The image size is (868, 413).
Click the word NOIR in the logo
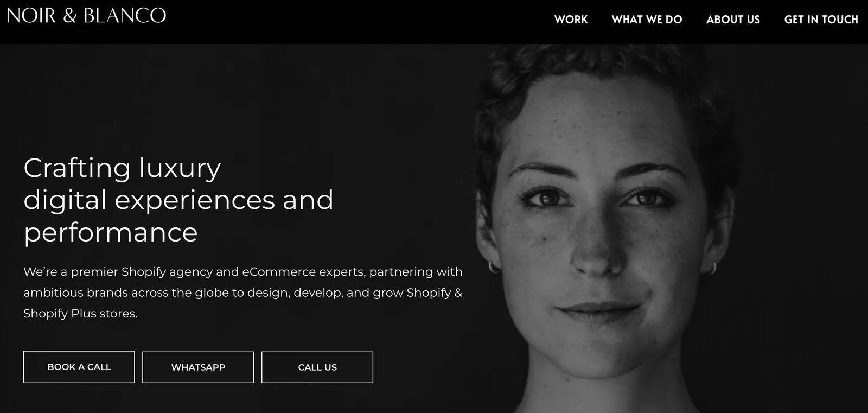click(x=31, y=16)
